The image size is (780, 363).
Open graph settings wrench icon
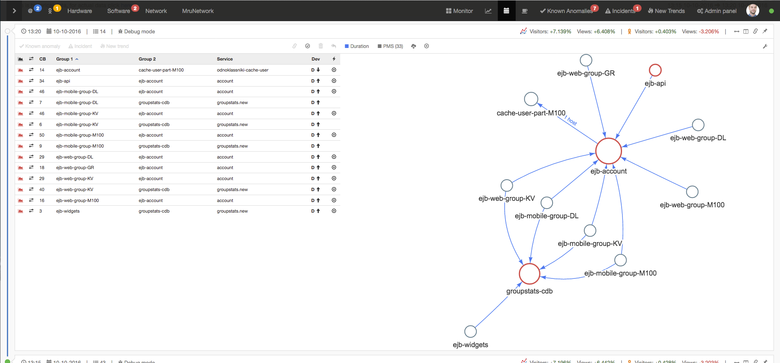pos(765,46)
